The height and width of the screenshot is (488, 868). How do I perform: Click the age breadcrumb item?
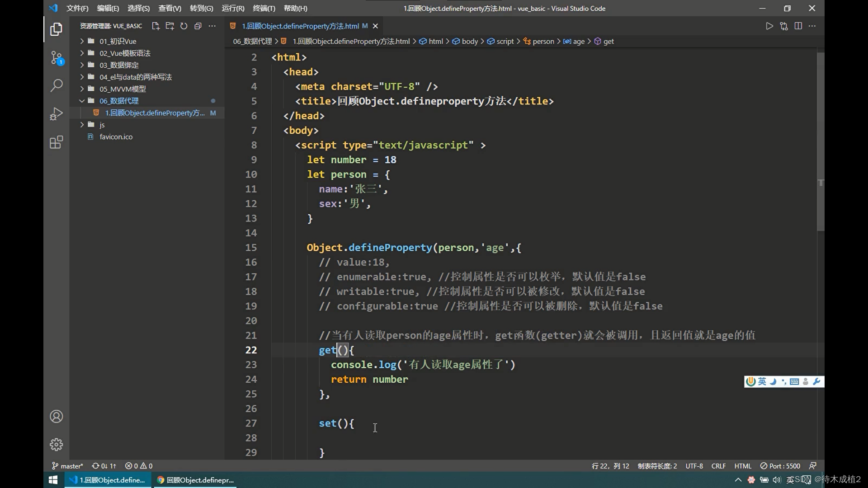click(574, 41)
